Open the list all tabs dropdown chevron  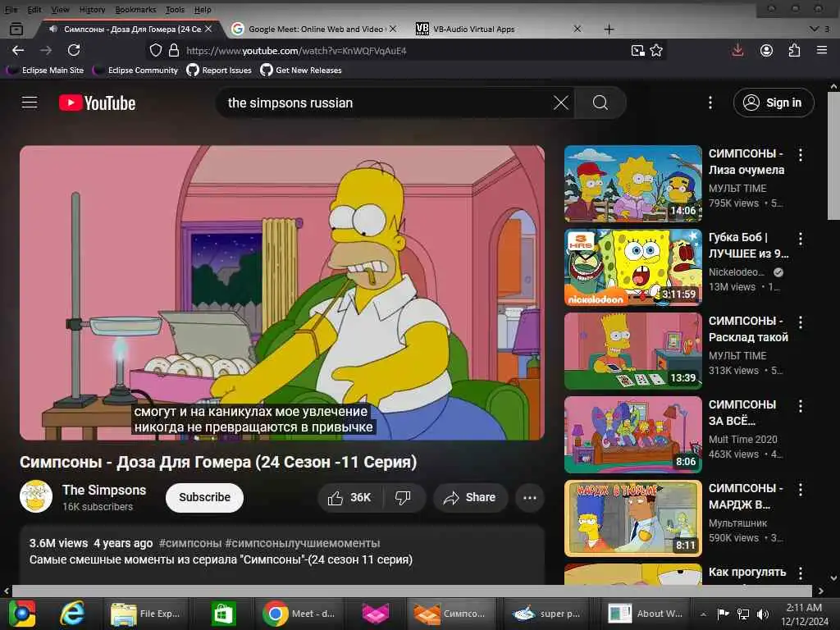point(814,29)
